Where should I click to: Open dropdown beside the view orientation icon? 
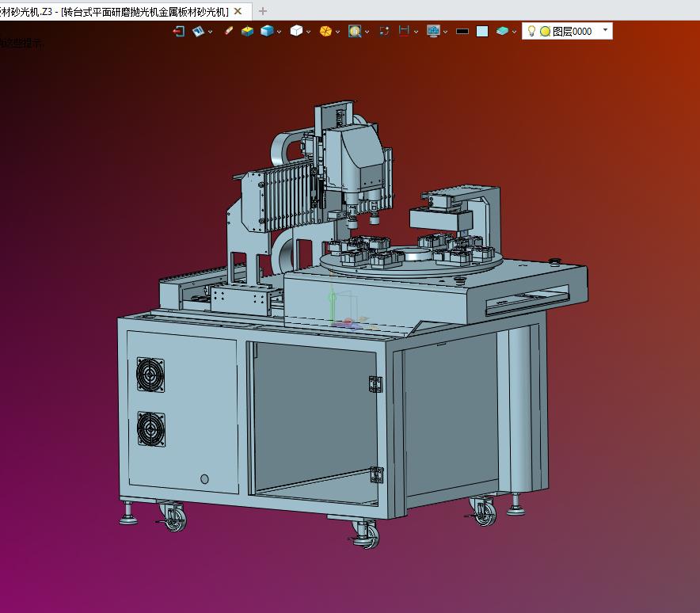(211, 32)
